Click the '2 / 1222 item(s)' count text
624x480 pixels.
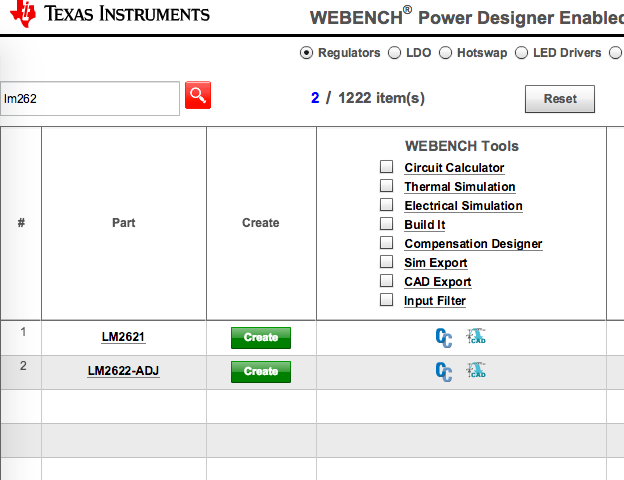[x=368, y=98]
